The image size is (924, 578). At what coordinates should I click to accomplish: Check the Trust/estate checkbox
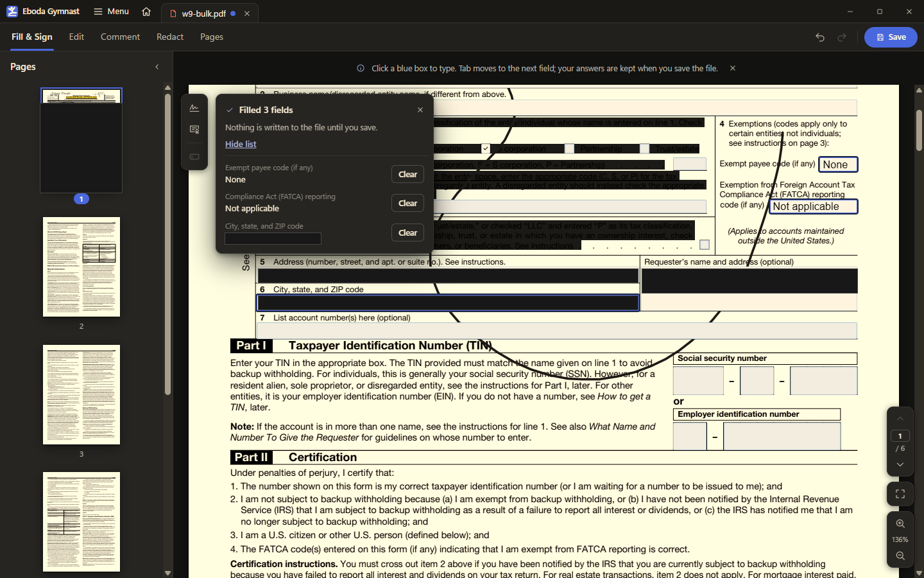point(644,148)
